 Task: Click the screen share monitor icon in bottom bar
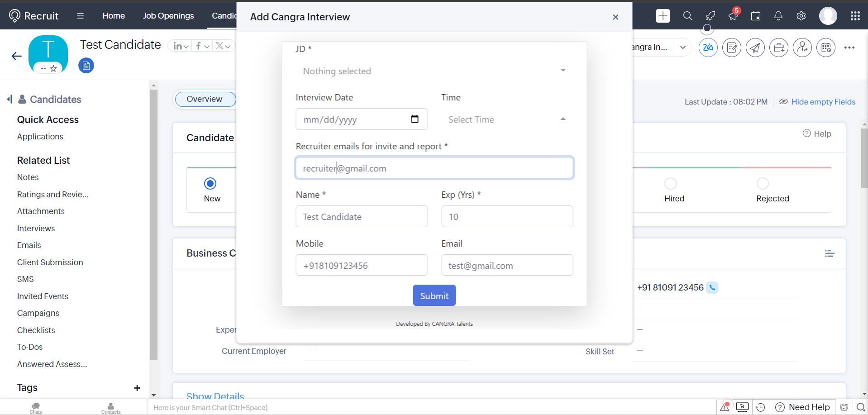742,407
